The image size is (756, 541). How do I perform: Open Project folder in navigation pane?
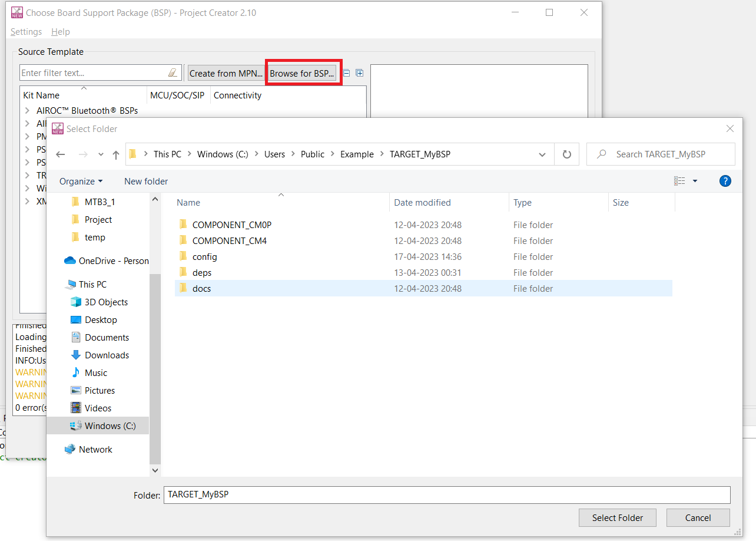[x=98, y=219]
